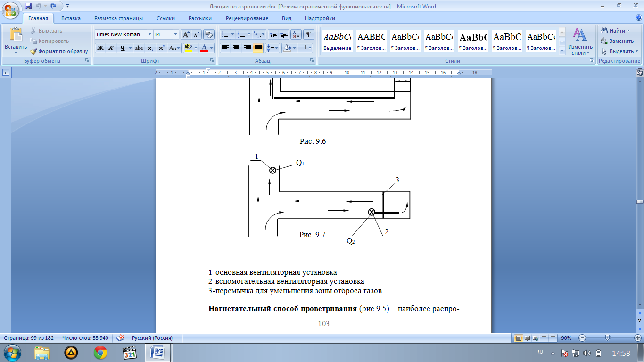Click the Заменить replace icon
The width and height of the screenshot is (644, 362).
point(617,41)
